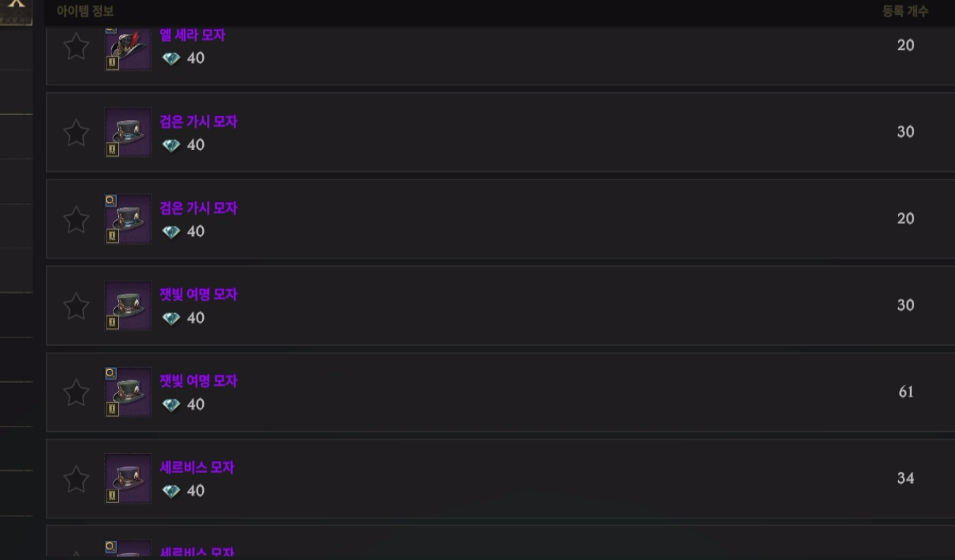Click magnifier preview icon on 검은 가시 모자

111,200
